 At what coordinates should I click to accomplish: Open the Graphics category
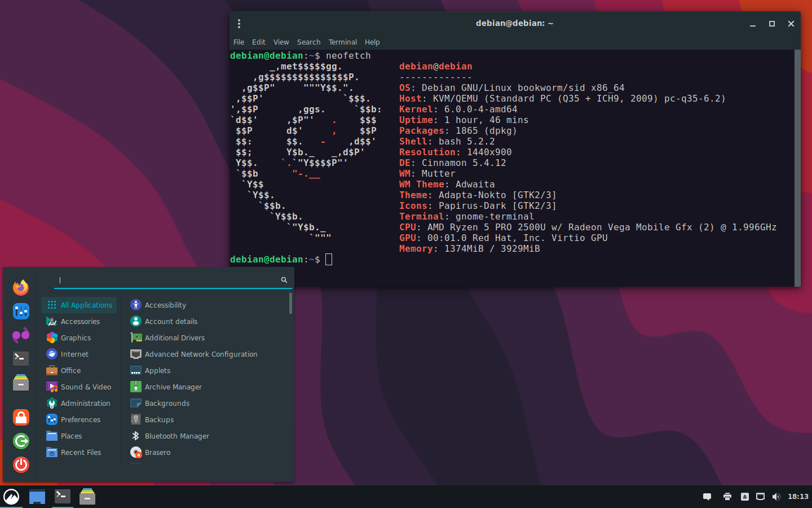pos(79,338)
